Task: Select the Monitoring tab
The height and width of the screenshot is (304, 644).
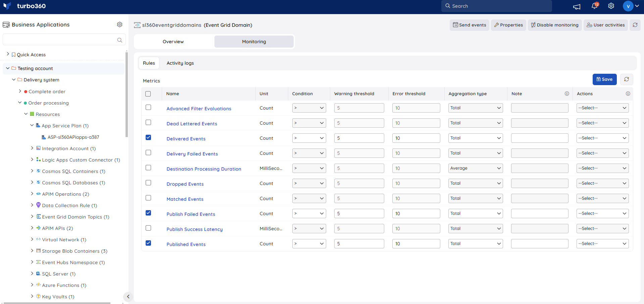Action: tap(254, 42)
